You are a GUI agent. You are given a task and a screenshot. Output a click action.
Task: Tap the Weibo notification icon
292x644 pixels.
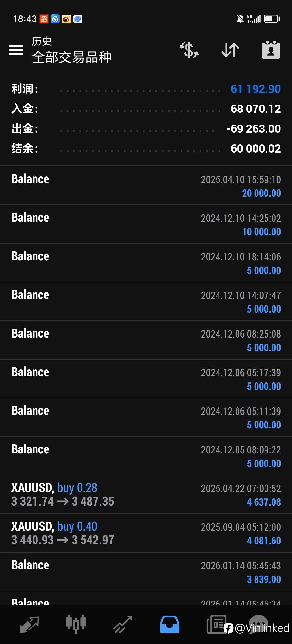coord(66,19)
